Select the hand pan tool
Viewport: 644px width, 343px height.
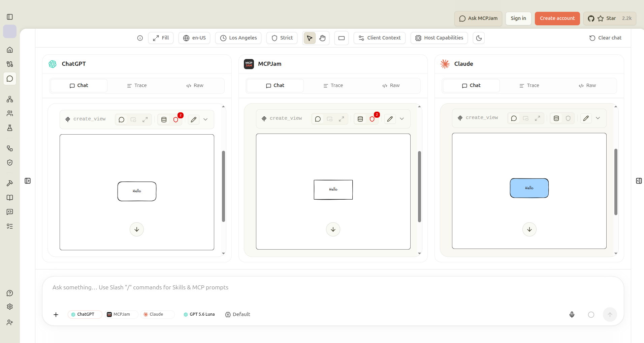pyautogui.click(x=322, y=38)
